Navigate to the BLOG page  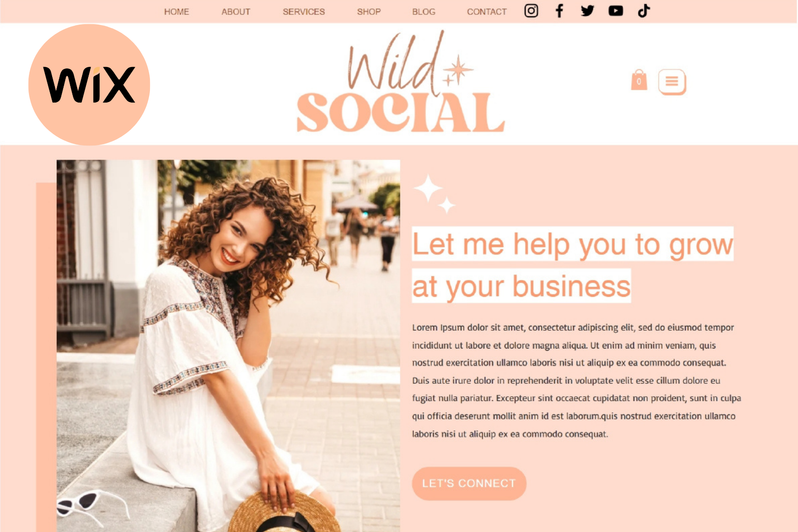tap(424, 12)
